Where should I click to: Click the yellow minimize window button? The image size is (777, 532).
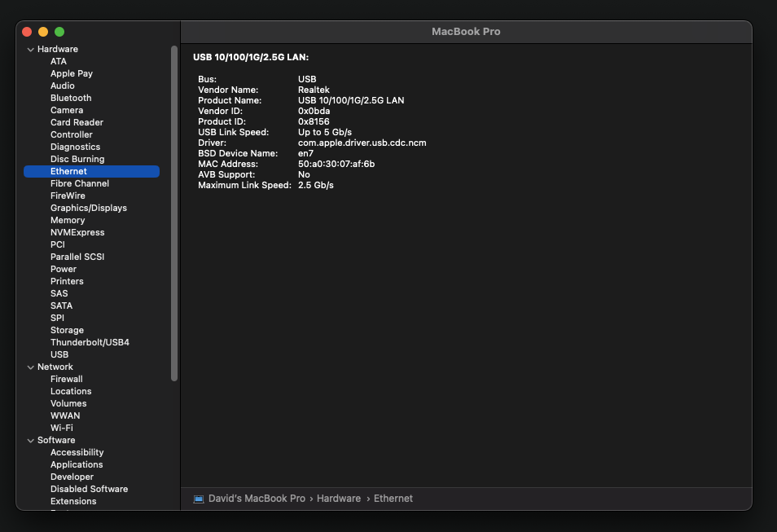pyautogui.click(x=43, y=33)
